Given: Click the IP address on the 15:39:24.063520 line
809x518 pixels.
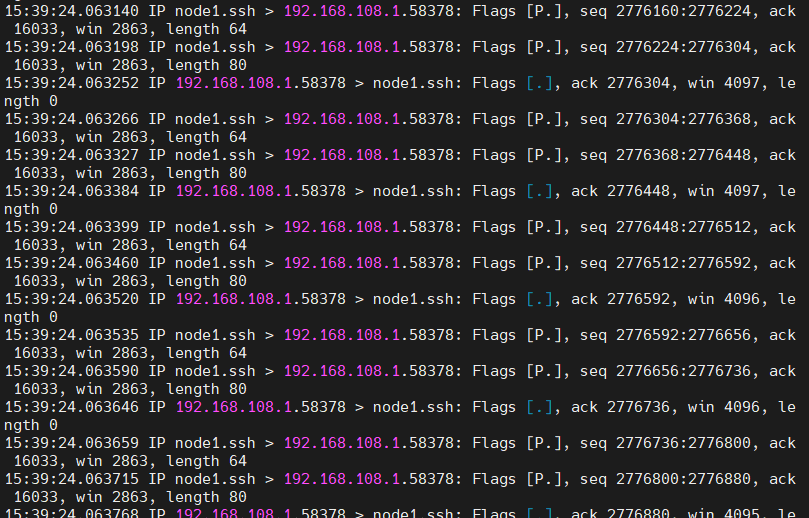Looking at the screenshot, I should 234,299.
